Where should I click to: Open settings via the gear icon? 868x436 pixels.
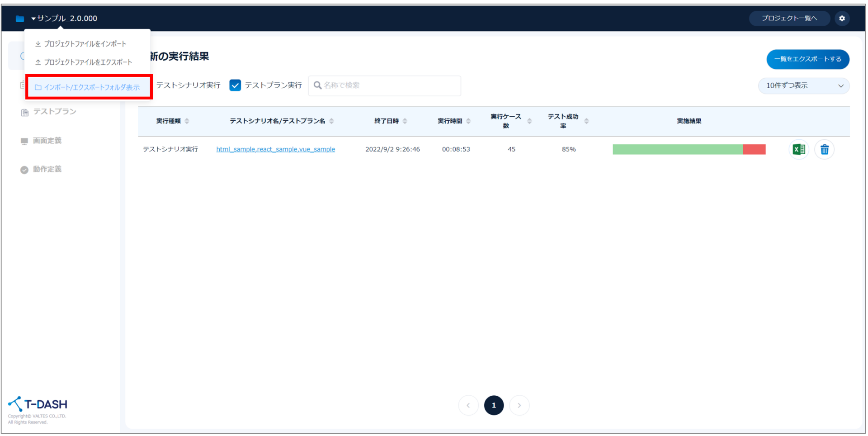[x=842, y=19]
